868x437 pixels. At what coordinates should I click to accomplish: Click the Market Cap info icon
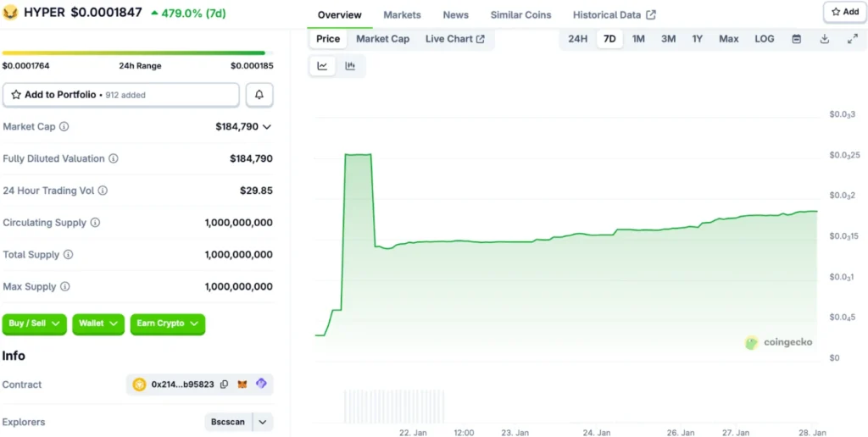[x=64, y=127]
